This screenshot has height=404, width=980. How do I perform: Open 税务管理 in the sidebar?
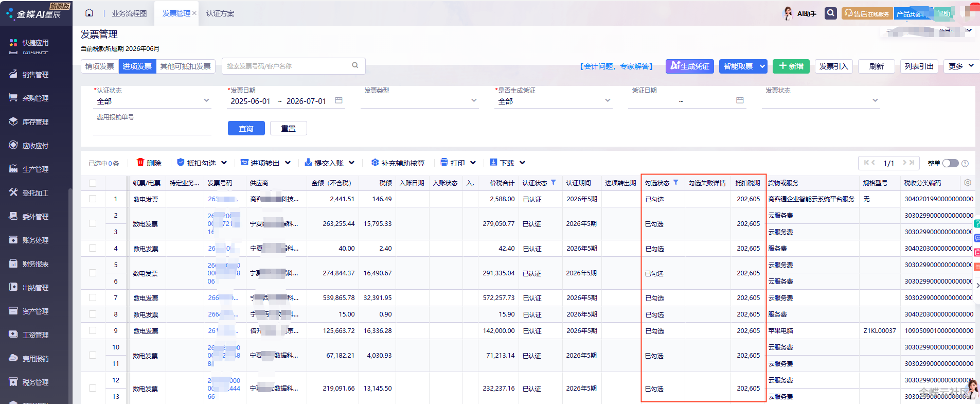tap(35, 382)
